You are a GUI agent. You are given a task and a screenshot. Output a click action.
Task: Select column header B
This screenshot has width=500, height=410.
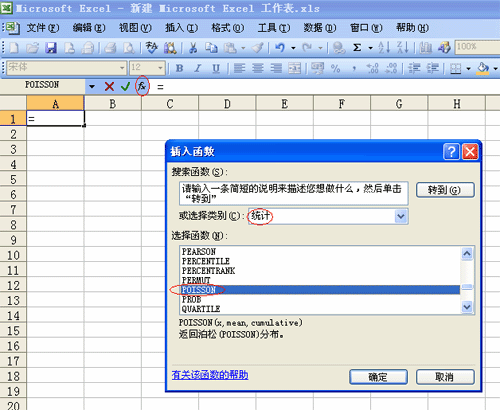[113, 104]
